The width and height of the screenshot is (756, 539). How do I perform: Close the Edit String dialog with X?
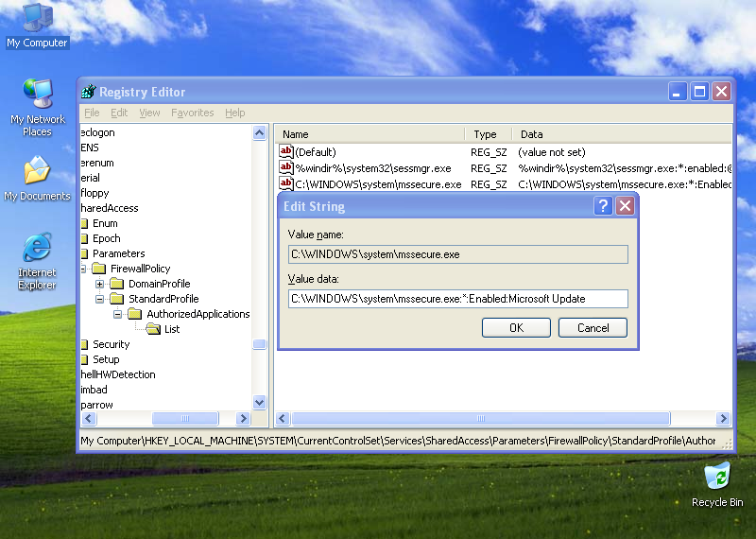tap(625, 206)
